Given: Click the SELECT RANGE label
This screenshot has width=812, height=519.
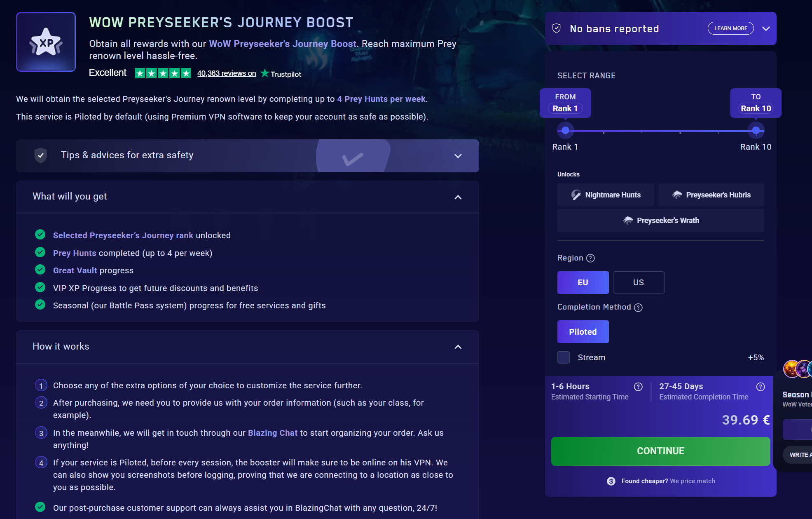Looking at the screenshot, I should (586, 75).
